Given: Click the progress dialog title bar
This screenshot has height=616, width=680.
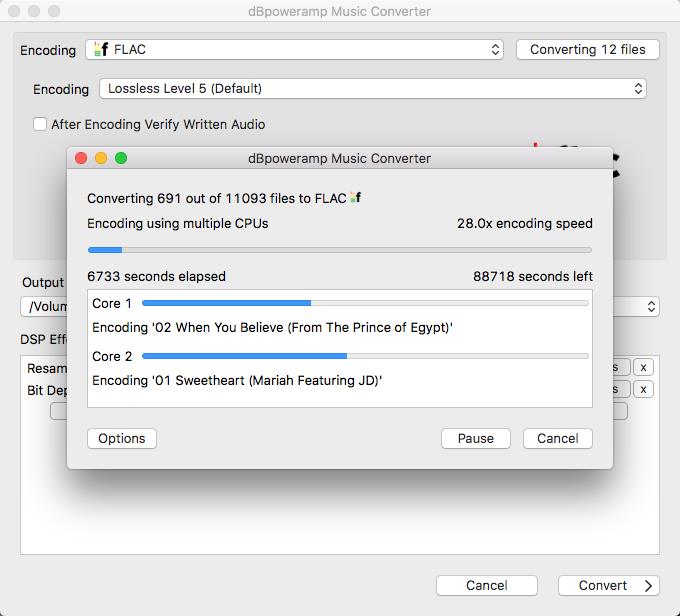Looking at the screenshot, I should pyautogui.click(x=340, y=158).
